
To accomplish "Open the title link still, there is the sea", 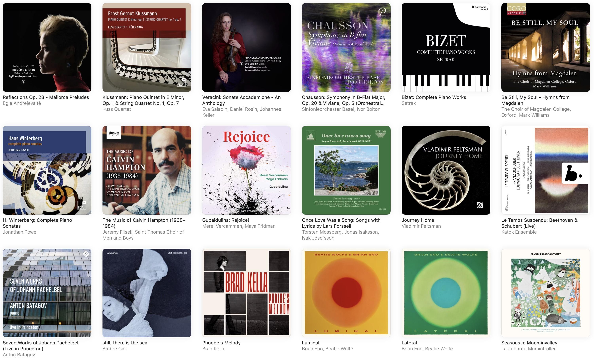I will click(125, 343).
